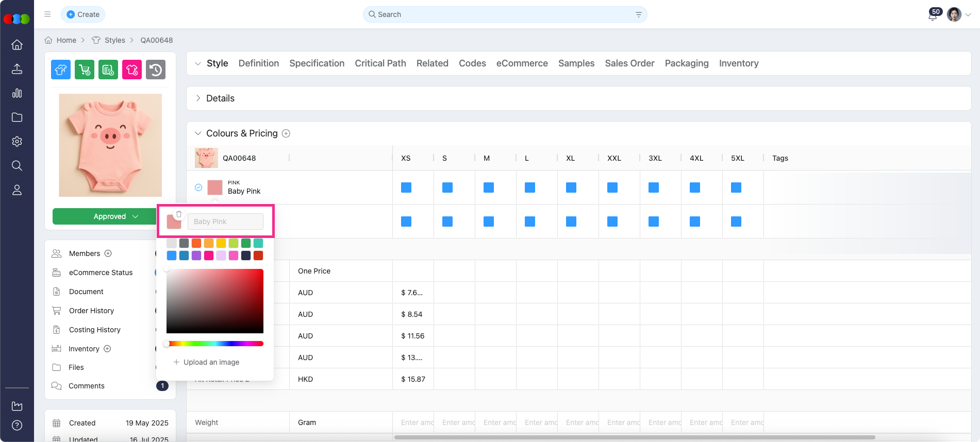Click the green shopping cart icon
Screen dimensions: 980x442
(x=85, y=70)
